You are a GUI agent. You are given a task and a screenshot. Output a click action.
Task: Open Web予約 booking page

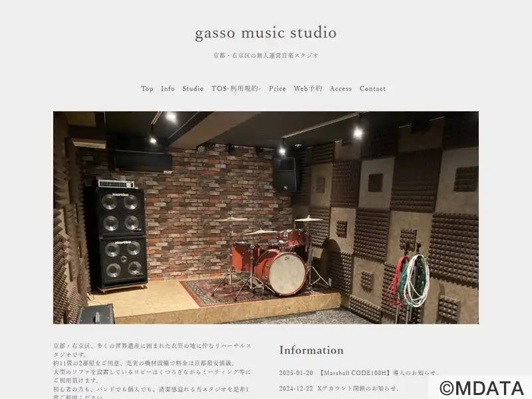(x=308, y=89)
